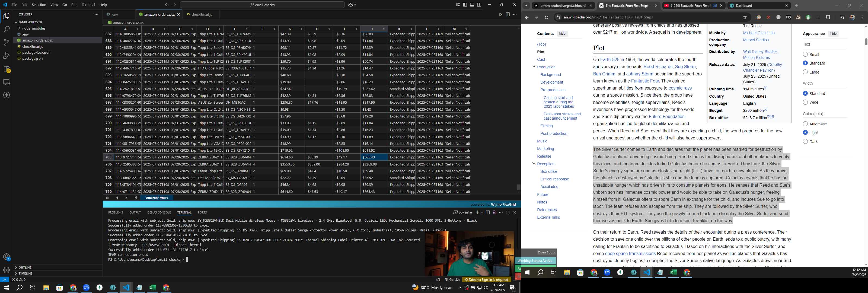Viewport: 868px width, 293px height.
Task: Show hidden system tray icons chevron
Action: pos(459,288)
